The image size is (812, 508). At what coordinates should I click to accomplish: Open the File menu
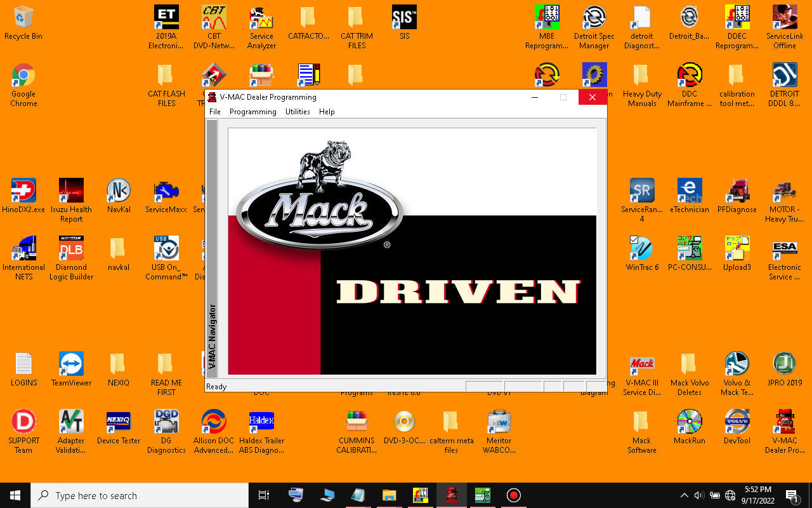pos(215,112)
